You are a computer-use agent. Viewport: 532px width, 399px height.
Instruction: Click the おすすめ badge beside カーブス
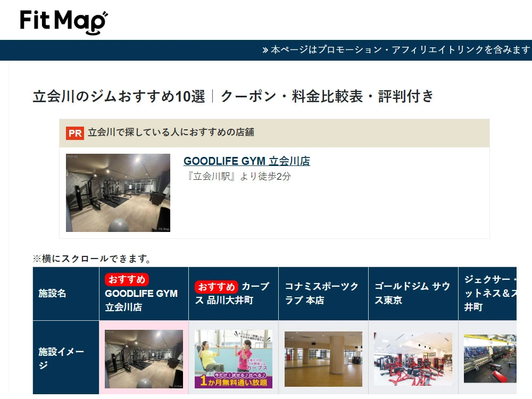coord(216,287)
